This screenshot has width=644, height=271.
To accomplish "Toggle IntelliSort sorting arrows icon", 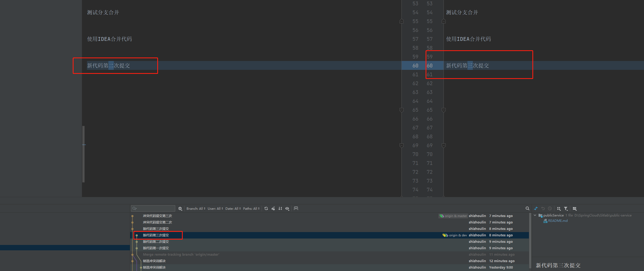I will tap(280, 209).
